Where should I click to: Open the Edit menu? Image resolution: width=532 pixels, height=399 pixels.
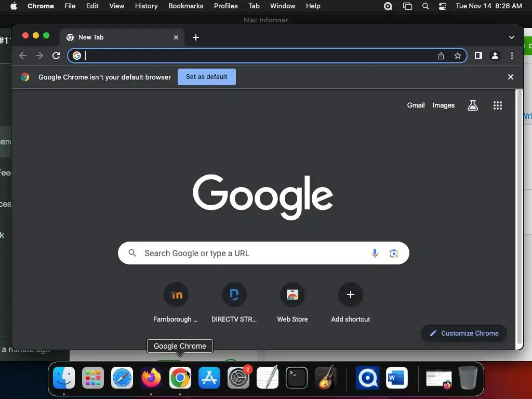[92, 6]
